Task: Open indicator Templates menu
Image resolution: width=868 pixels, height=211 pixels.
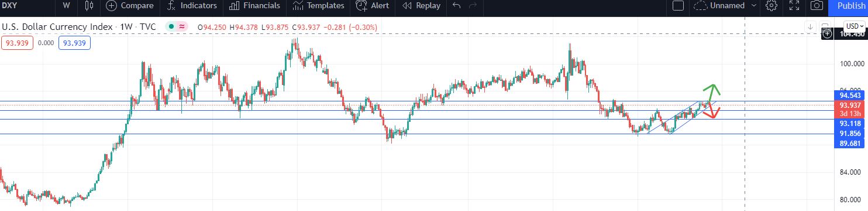Action: pos(318,6)
